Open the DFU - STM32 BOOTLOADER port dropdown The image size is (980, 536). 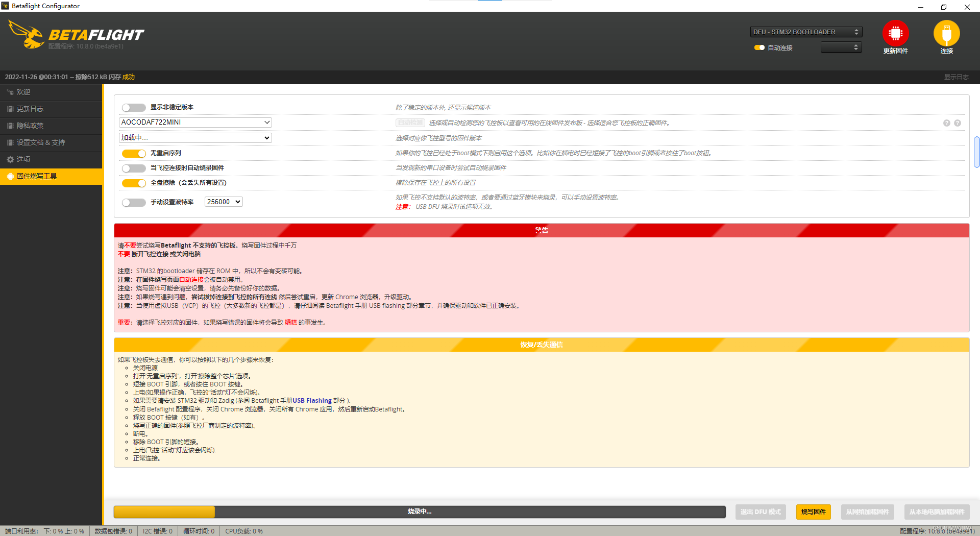(806, 32)
